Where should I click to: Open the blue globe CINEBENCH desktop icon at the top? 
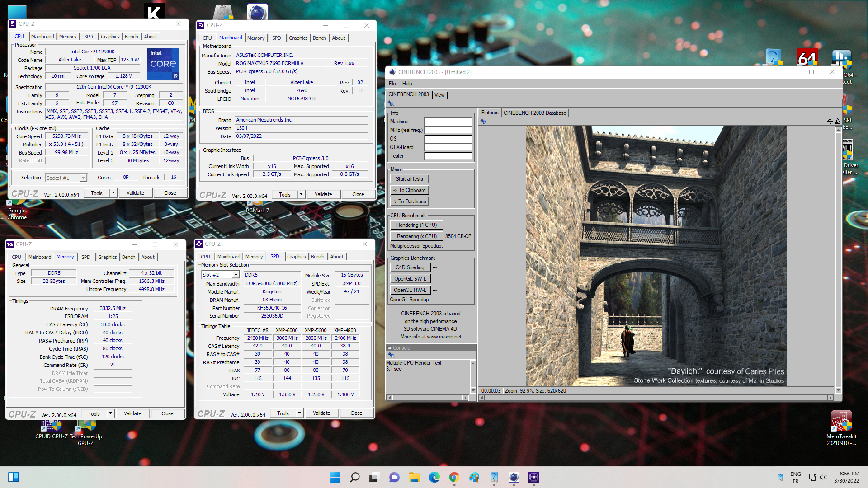(258, 12)
